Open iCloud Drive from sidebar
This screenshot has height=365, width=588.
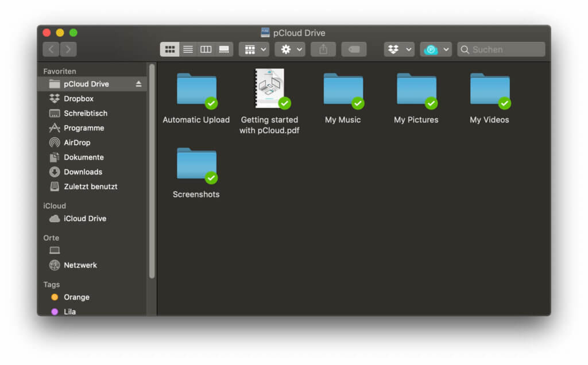84,219
